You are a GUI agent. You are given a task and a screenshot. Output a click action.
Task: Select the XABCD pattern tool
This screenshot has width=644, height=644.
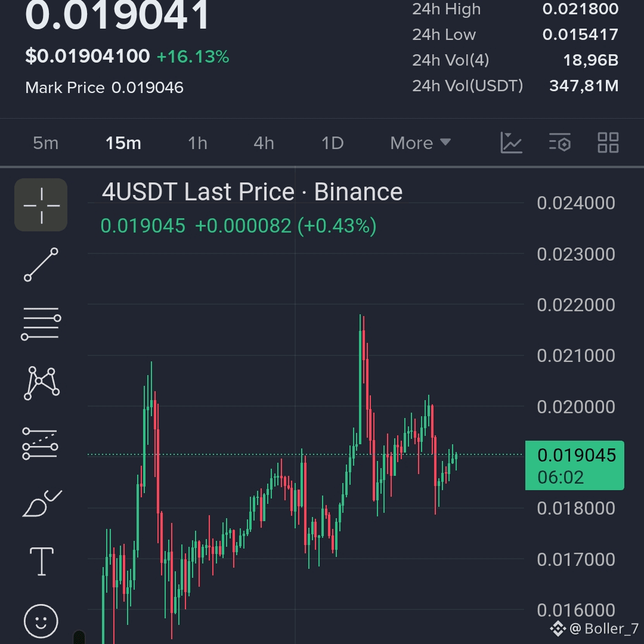pyautogui.click(x=42, y=383)
